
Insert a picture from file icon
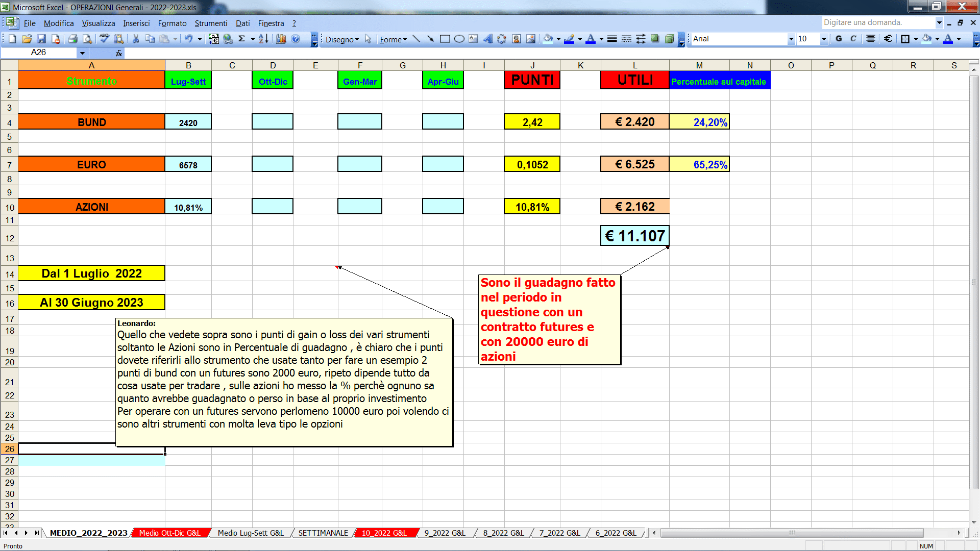click(531, 39)
